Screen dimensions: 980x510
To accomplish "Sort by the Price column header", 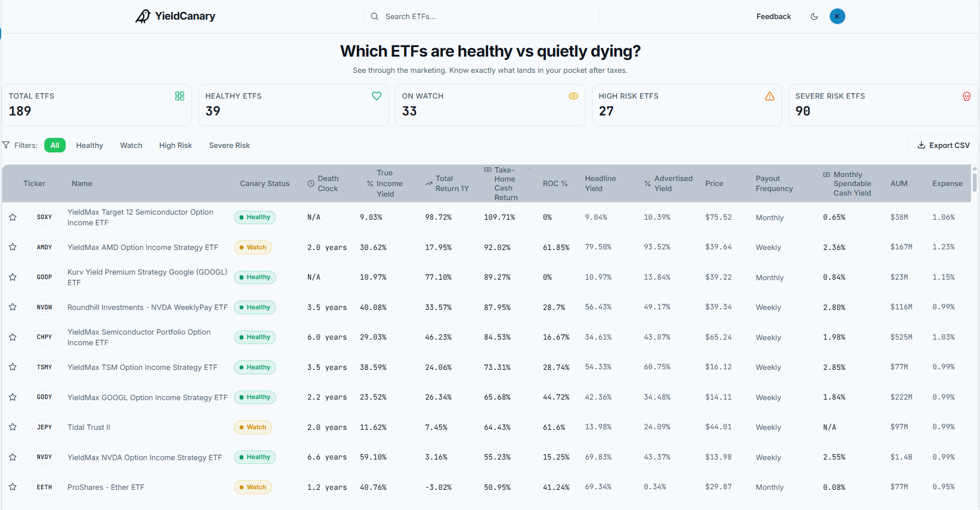I will tap(714, 184).
